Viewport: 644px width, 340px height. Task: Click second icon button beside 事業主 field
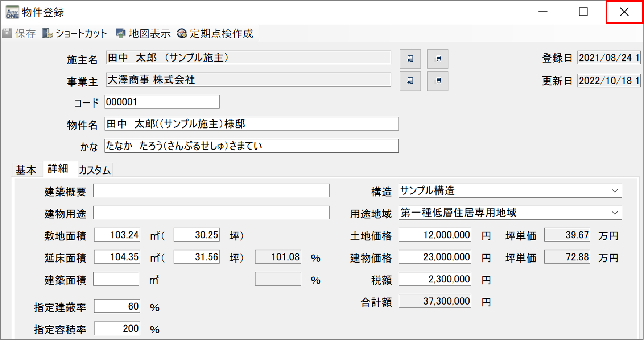pos(437,81)
